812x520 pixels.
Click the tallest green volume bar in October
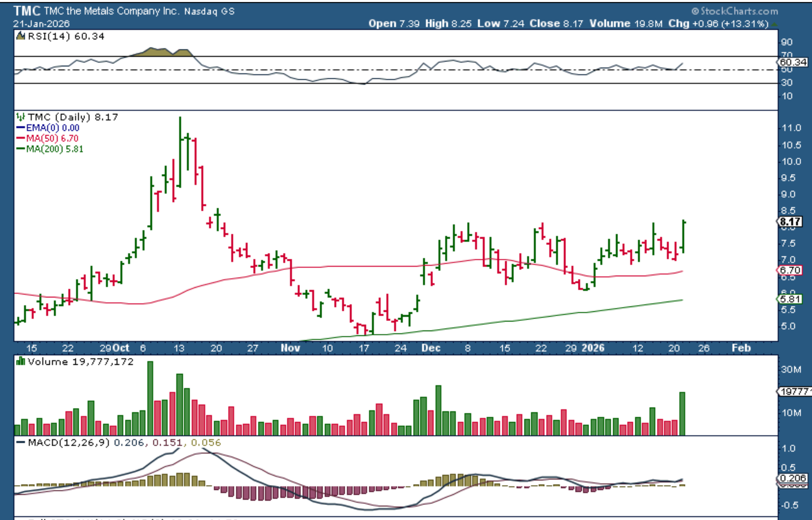coord(150,397)
